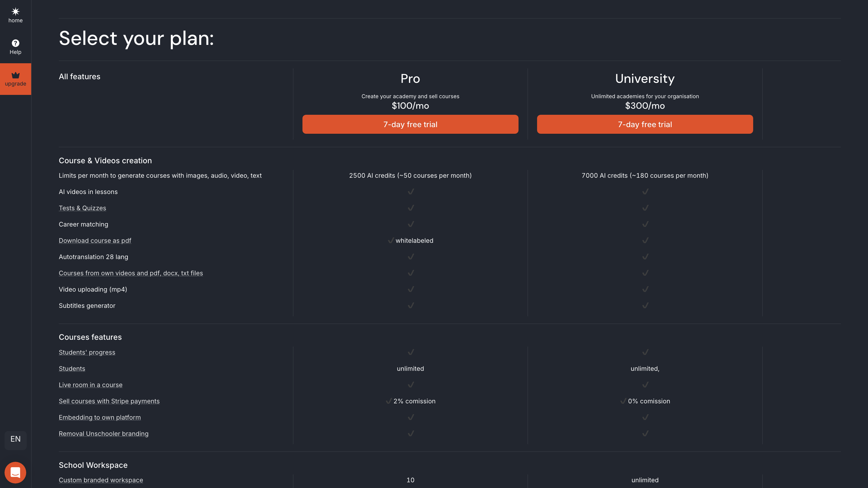Click Pro checkmark for AI videos in lessons

(x=411, y=192)
